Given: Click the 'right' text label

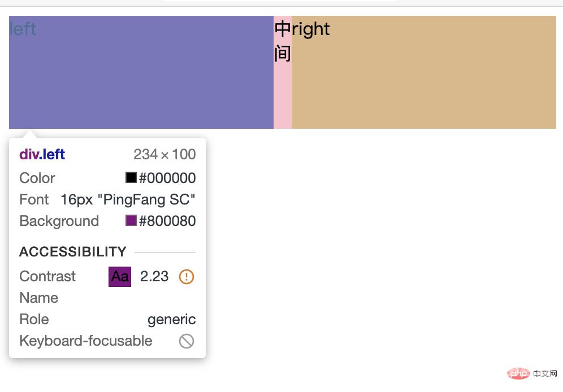Looking at the screenshot, I should point(311,29).
